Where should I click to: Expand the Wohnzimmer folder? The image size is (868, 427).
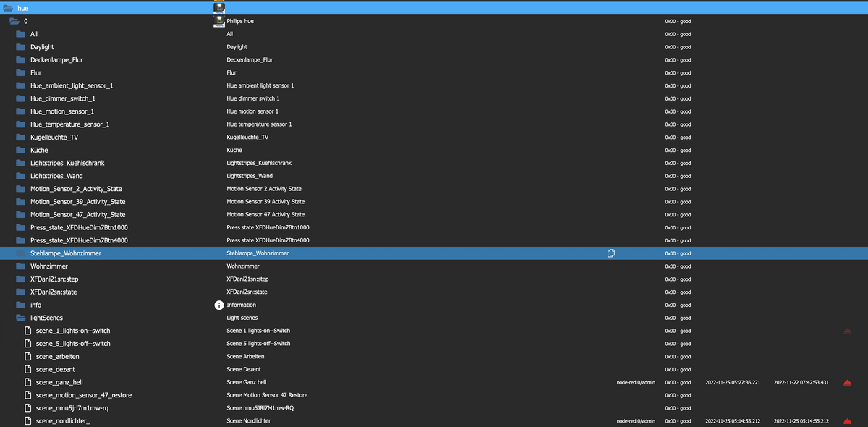pyautogui.click(x=21, y=266)
